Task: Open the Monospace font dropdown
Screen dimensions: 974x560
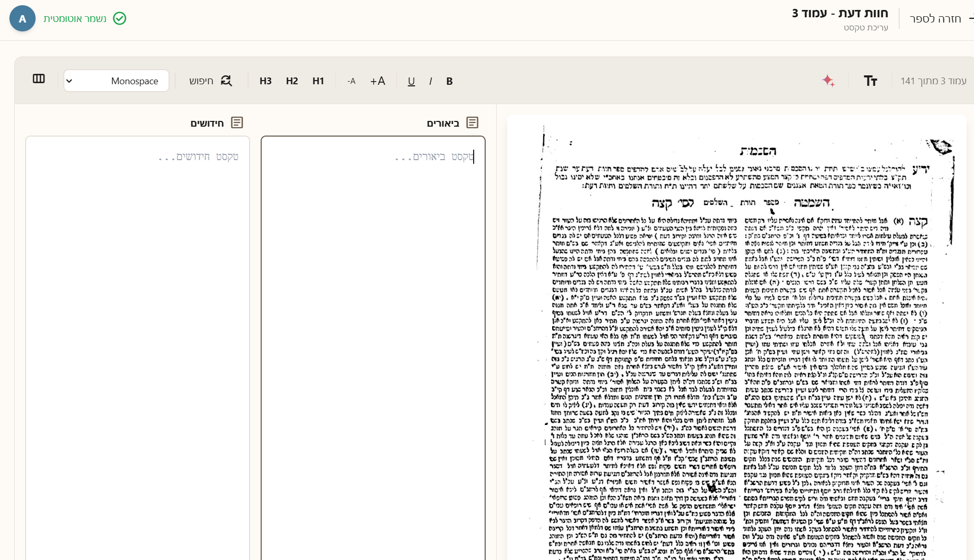Action: point(116,81)
